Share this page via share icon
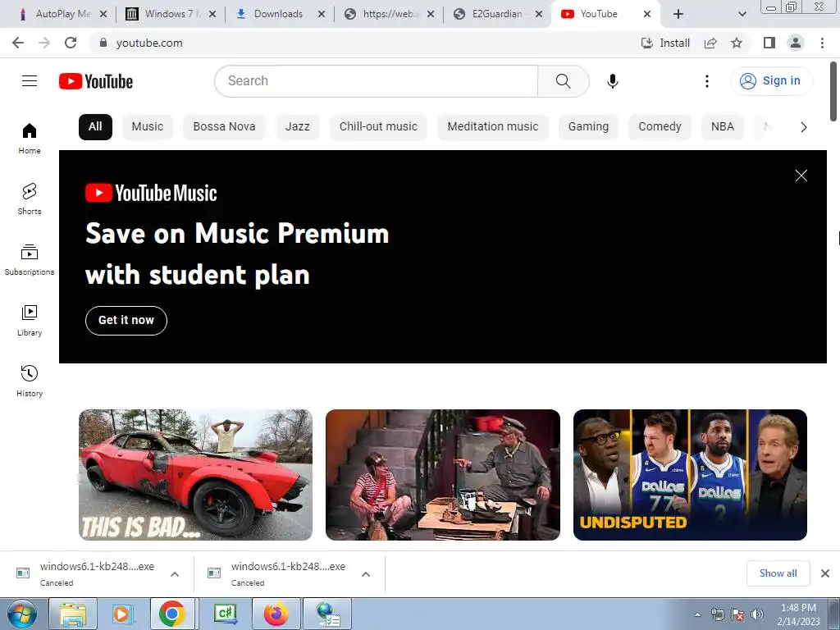Screen dimensions: 840x630 (710, 43)
